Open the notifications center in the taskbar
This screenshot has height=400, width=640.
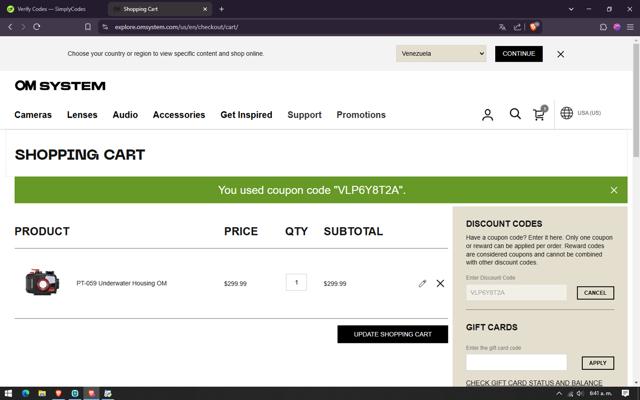[x=625, y=393]
